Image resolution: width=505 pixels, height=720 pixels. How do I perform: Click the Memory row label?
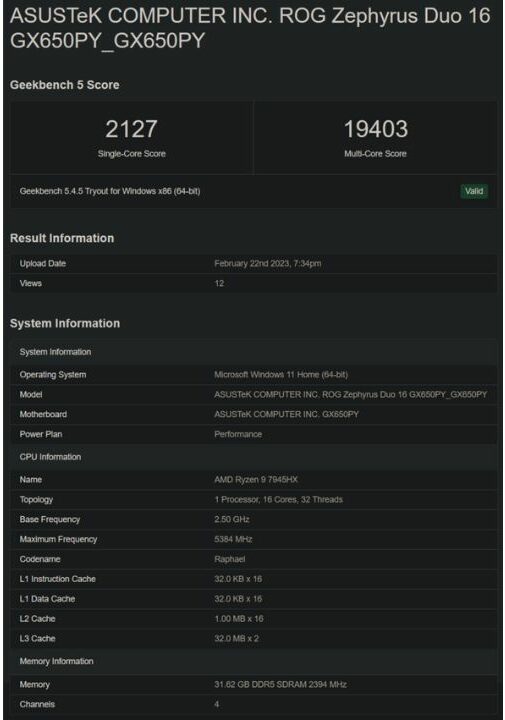pos(34,684)
